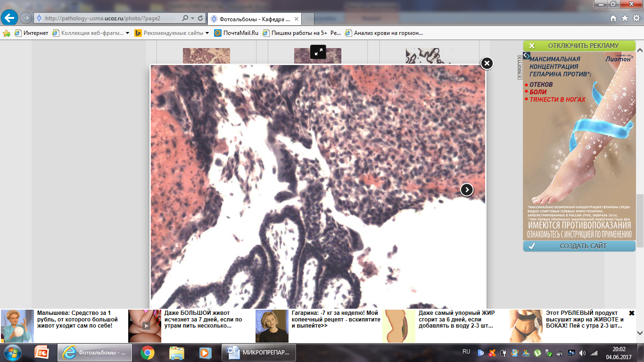644x362 pixels.
Task: Open PowerPoint from taskbar
Action: pyautogui.click(x=42, y=353)
